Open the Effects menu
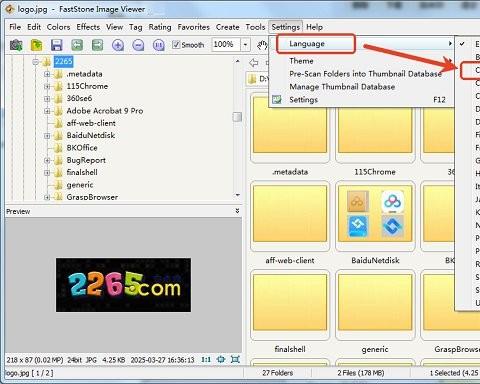The height and width of the screenshot is (384, 480). (x=88, y=27)
